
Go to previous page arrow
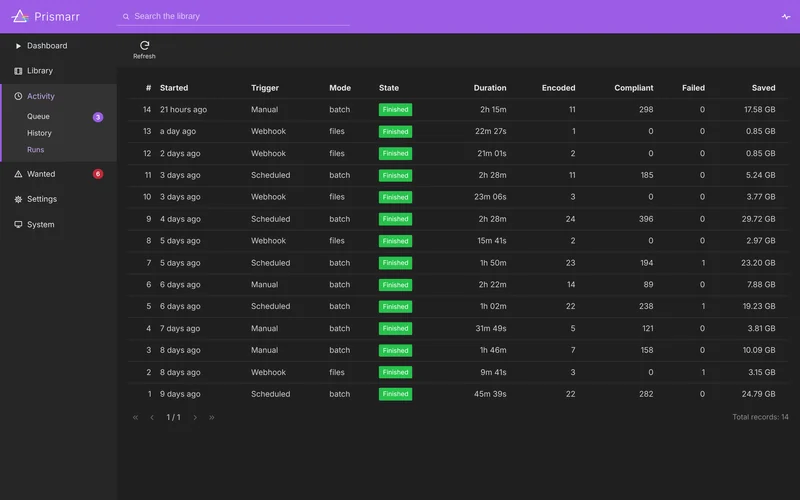(152, 417)
